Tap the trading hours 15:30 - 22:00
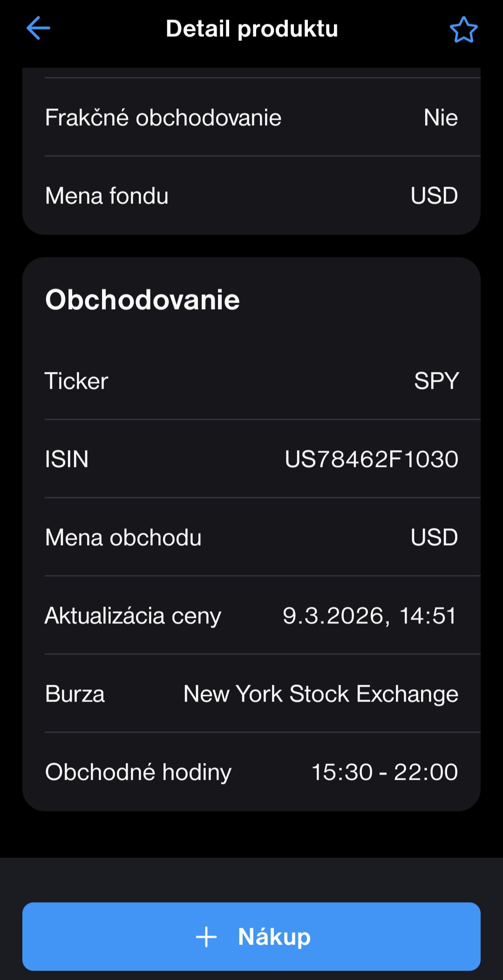503x980 pixels. pyautogui.click(x=384, y=772)
